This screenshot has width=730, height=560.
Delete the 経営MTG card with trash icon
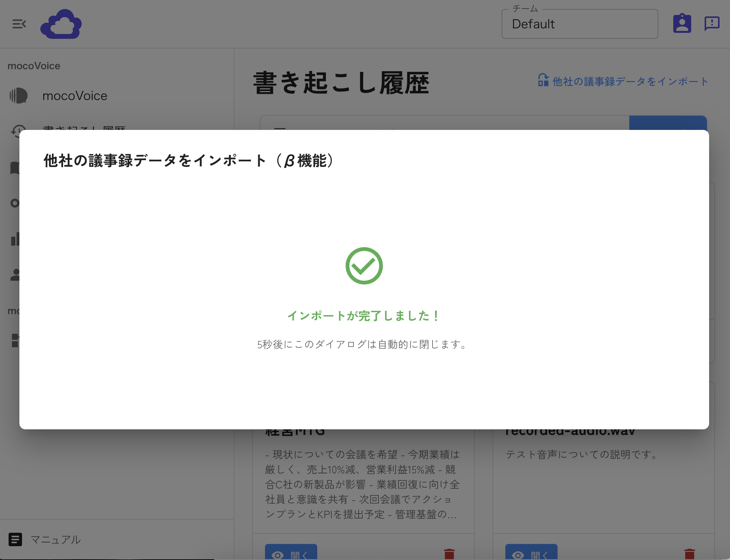click(x=449, y=554)
